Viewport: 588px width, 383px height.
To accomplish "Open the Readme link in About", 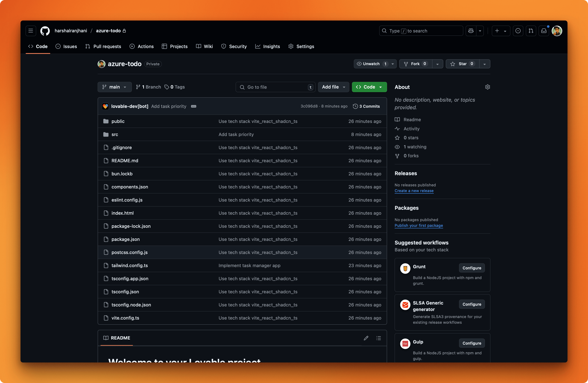I will coord(412,120).
